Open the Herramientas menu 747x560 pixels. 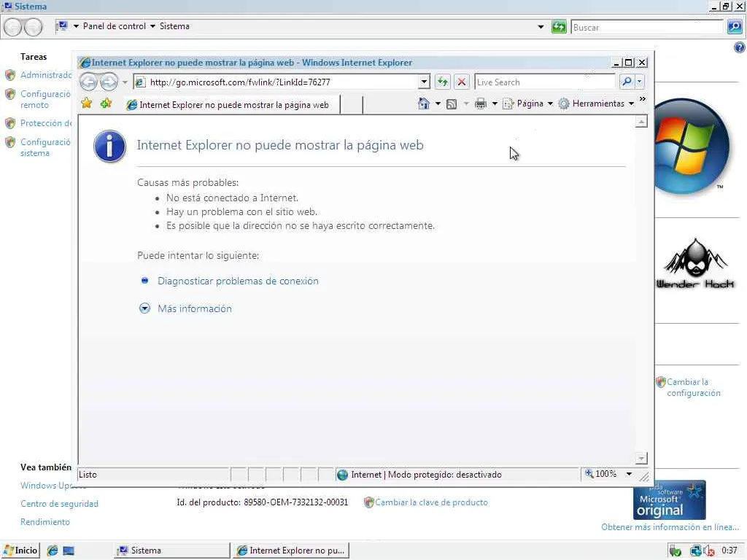click(595, 104)
